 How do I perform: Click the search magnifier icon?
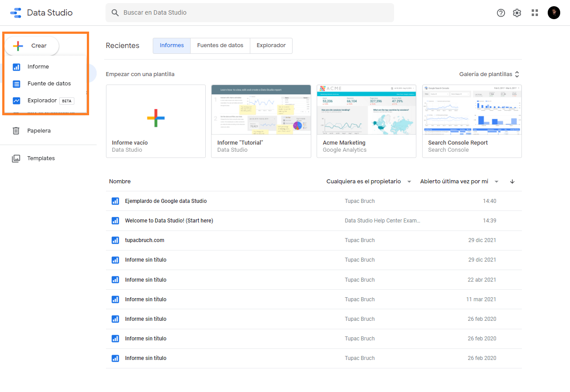point(115,13)
